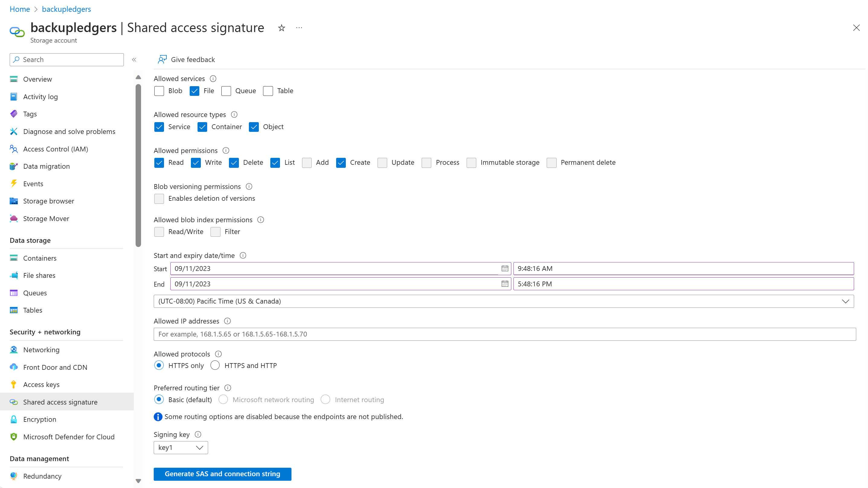Collapse the sidebar with double chevron icon
Screen dimensions: 868x488
tap(134, 60)
